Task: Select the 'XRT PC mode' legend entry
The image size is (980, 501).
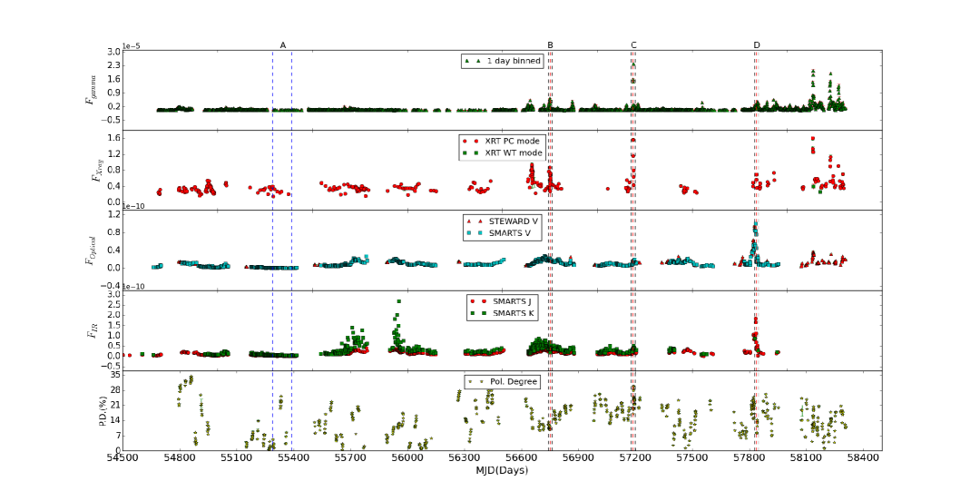Action: (x=502, y=142)
